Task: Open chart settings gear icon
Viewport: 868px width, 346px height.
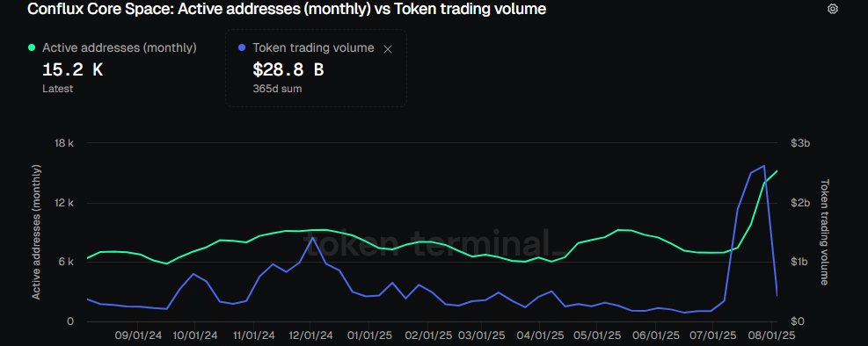Action: (x=833, y=10)
